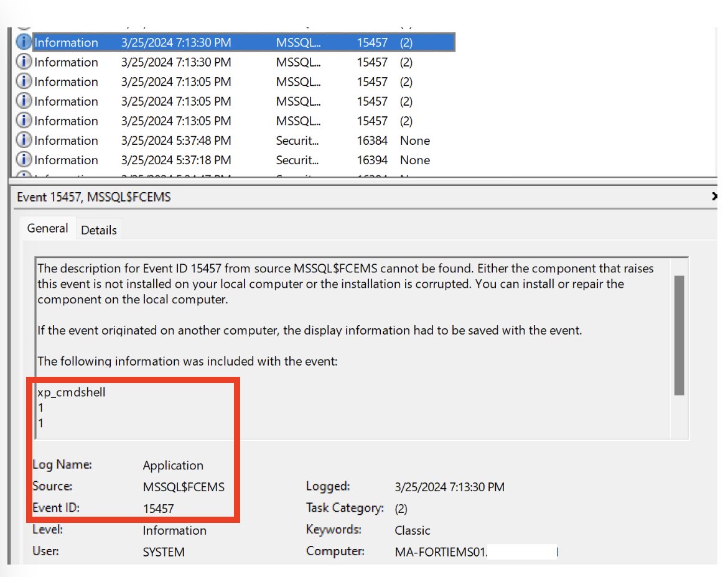Click '15457' ID in the highlighted row
728x577 pixels.
pyautogui.click(x=372, y=43)
